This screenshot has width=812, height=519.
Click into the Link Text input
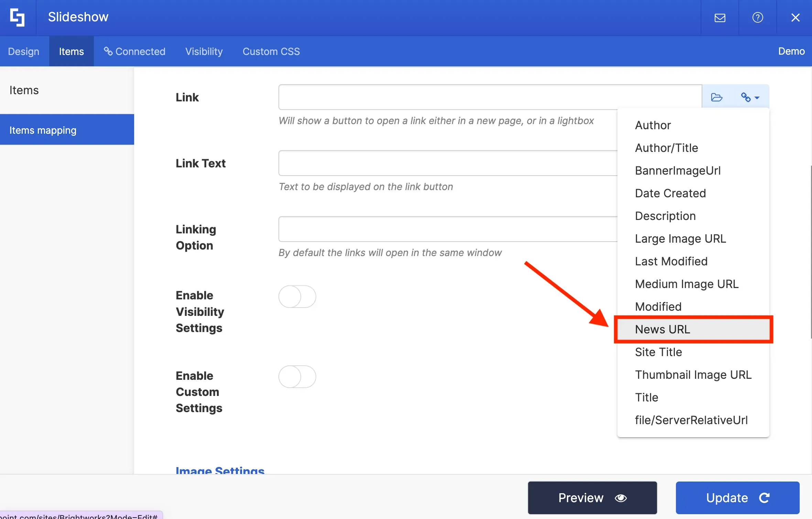tap(448, 163)
